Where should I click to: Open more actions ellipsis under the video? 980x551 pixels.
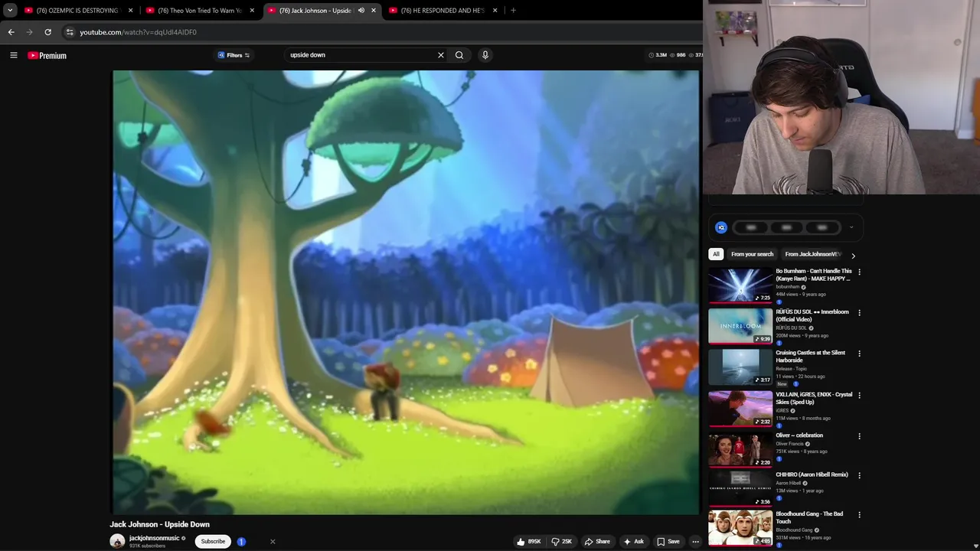(695, 541)
